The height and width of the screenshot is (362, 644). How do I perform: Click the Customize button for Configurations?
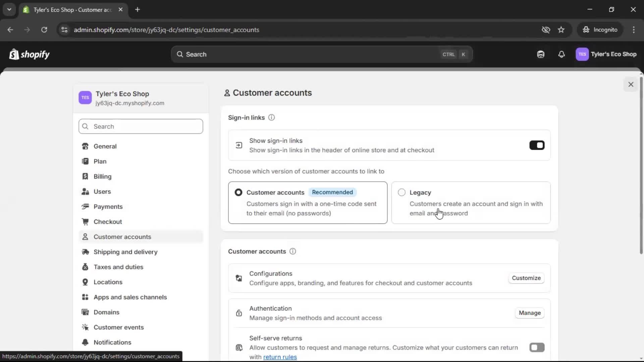pyautogui.click(x=526, y=278)
